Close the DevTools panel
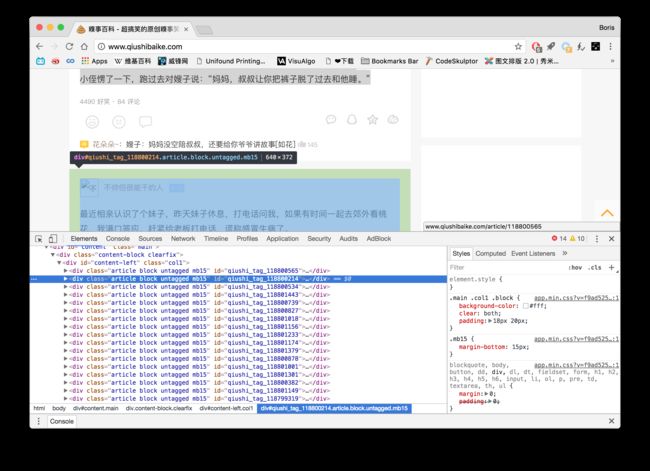 pyautogui.click(x=611, y=239)
